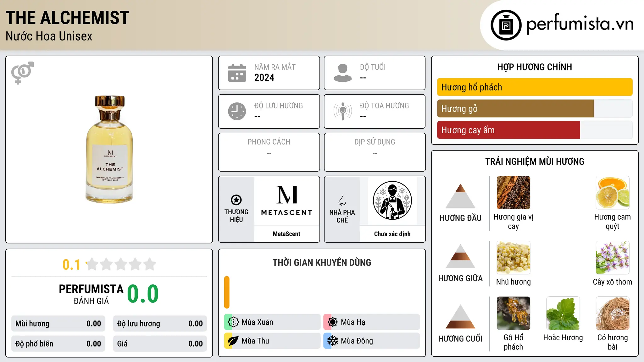Click the perfumer illustration icon
The height and width of the screenshot is (362, 644).
tap(392, 200)
